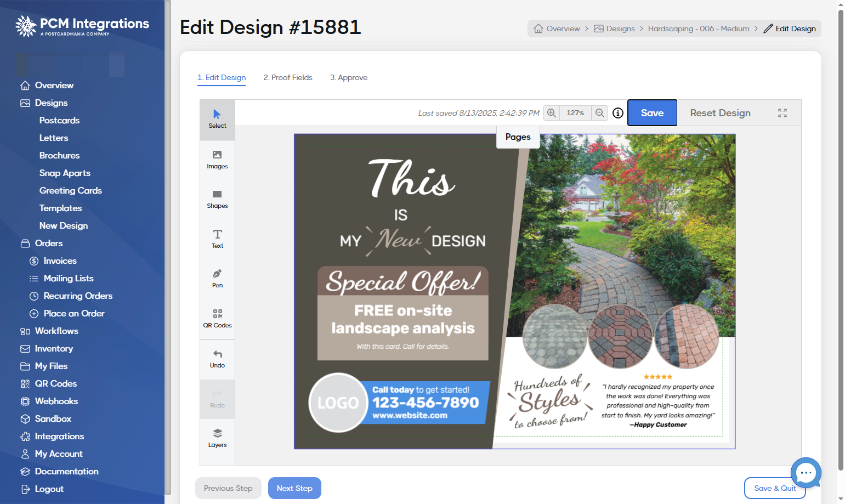Click the Save & Quit button
845x504 pixels.
pyautogui.click(x=775, y=488)
